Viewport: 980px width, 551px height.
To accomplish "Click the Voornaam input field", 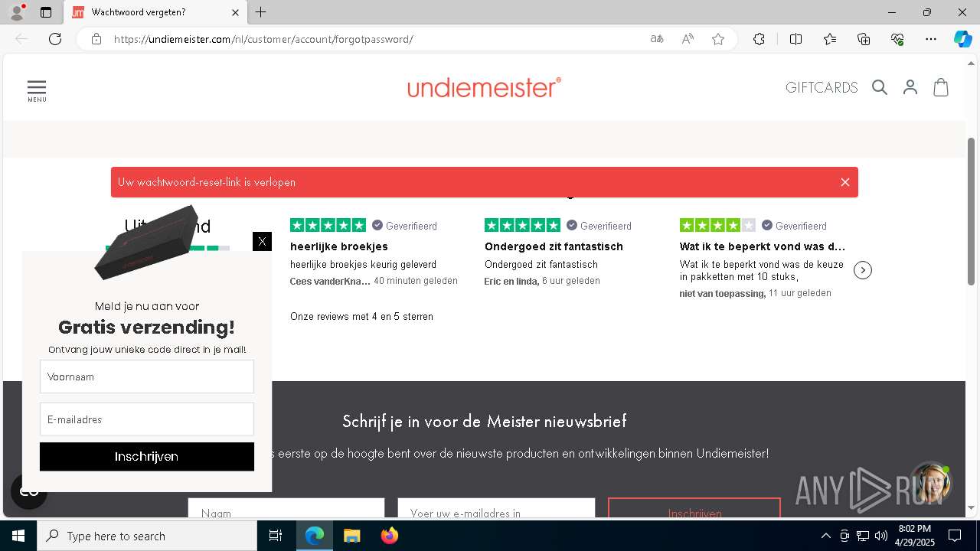I will [147, 377].
